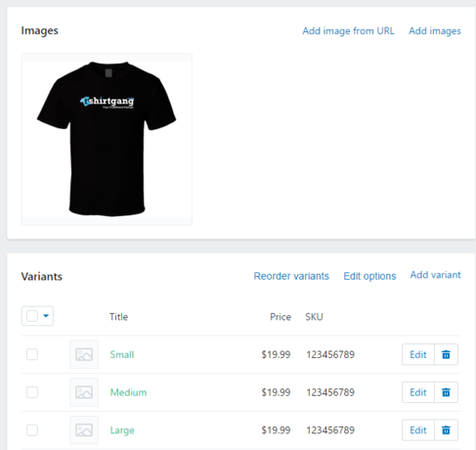Click the Title column header

coord(118,317)
